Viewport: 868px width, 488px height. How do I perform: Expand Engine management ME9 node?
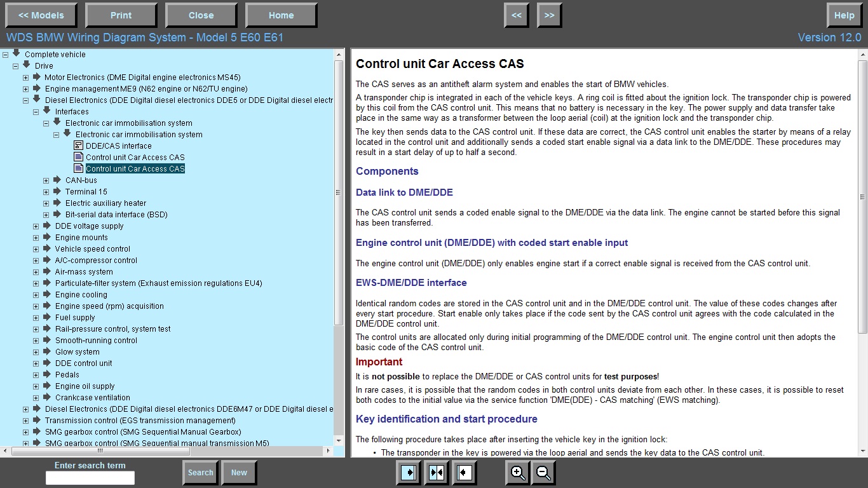(x=26, y=89)
